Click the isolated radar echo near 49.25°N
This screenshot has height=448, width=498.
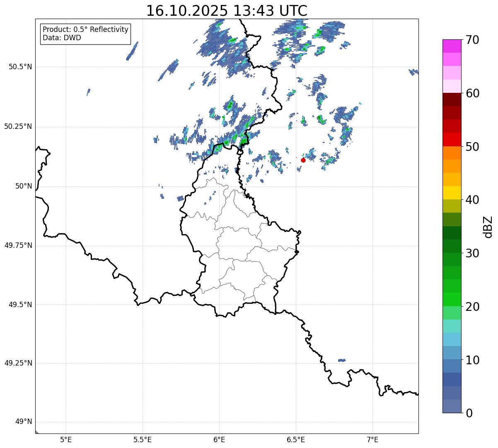342,360
